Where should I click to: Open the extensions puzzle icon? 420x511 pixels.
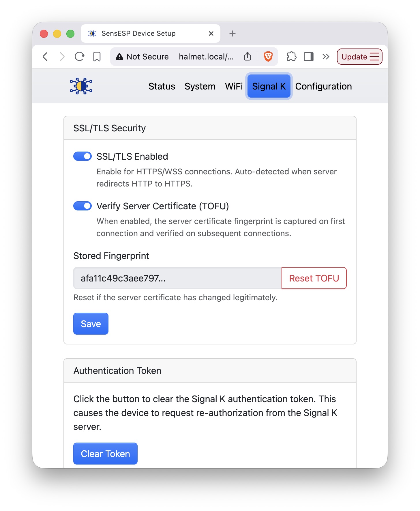(x=291, y=57)
